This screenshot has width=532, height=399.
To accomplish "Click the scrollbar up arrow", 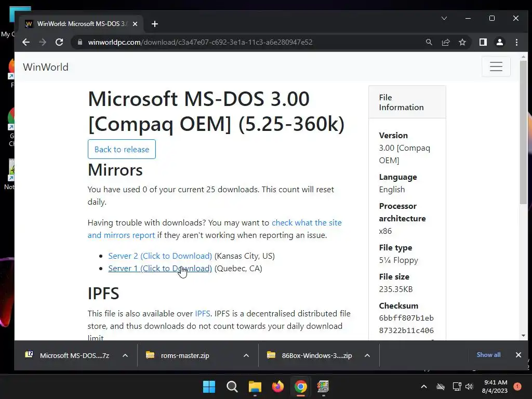I will tap(523, 57).
